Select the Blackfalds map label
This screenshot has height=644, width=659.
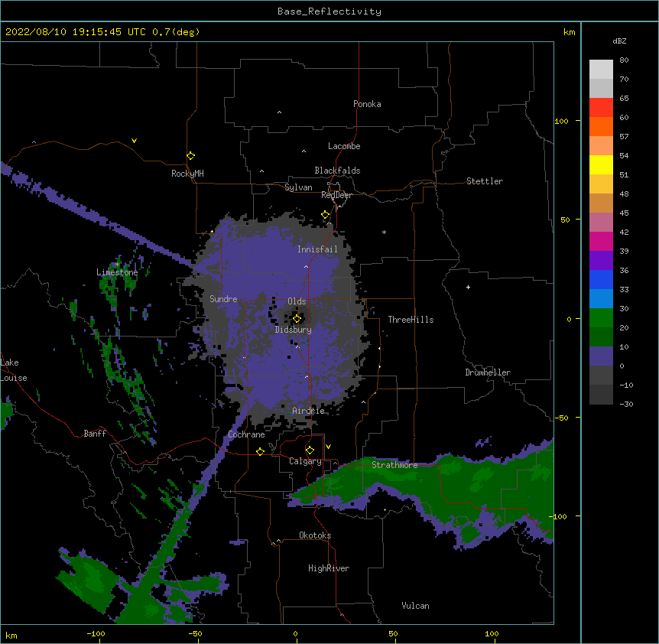(337, 171)
